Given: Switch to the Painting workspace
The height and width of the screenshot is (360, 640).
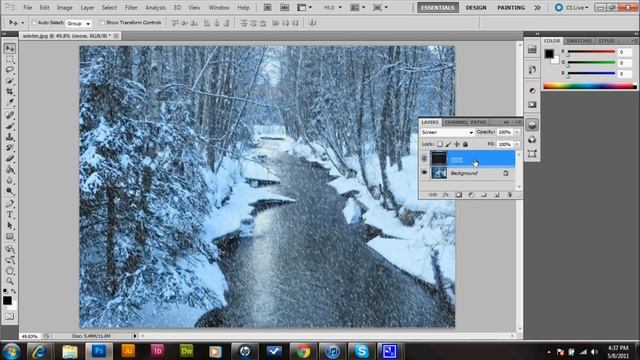Looking at the screenshot, I should pos(511,7).
